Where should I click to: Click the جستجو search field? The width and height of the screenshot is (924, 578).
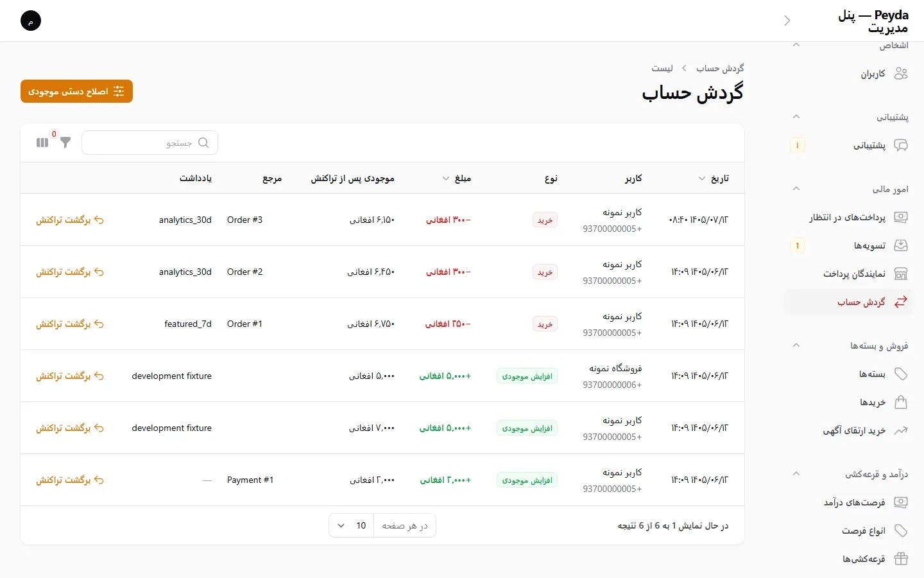coord(150,143)
